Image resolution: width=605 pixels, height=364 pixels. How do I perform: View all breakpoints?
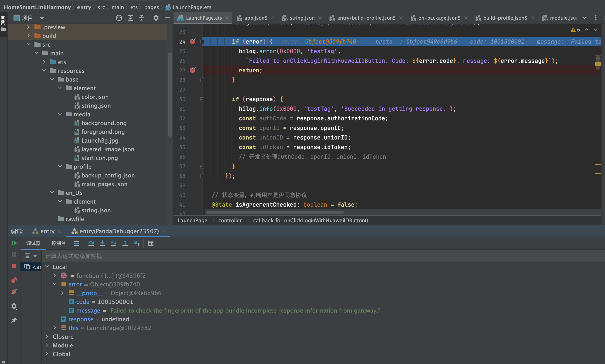14,280
